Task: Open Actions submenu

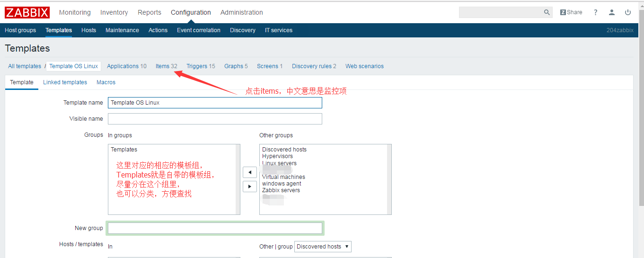Action: 158,30
